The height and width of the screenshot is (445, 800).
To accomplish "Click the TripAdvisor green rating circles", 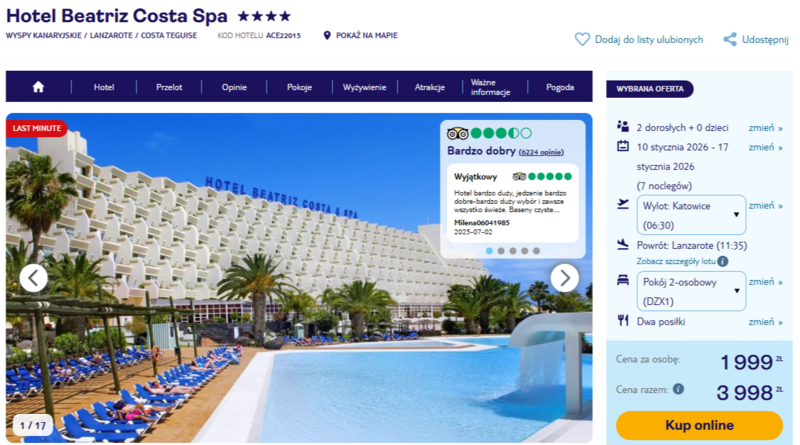I will pos(501,133).
